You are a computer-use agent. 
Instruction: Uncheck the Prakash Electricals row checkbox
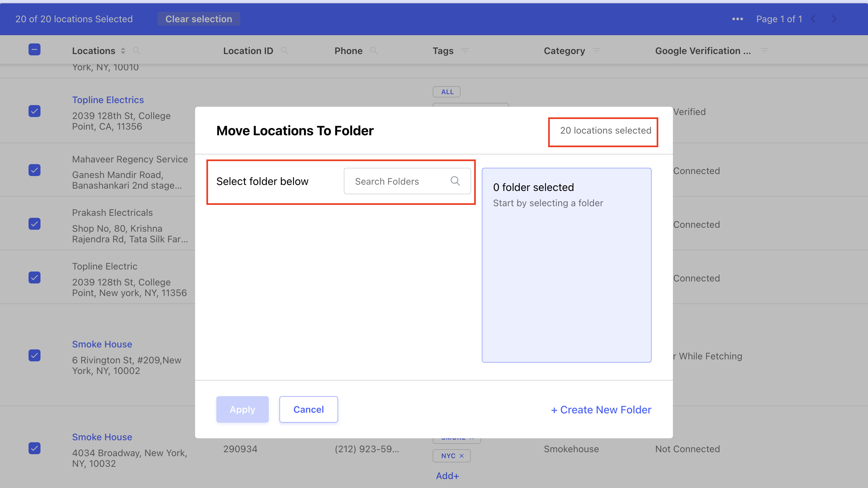pos(35,224)
